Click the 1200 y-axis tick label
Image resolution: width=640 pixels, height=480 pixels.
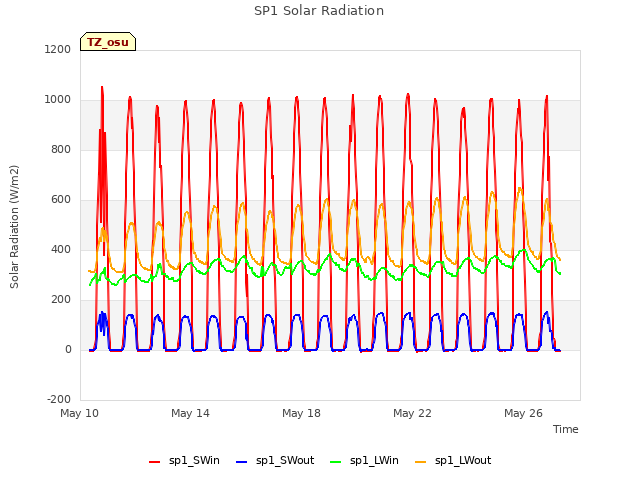pyautogui.click(x=58, y=50)
